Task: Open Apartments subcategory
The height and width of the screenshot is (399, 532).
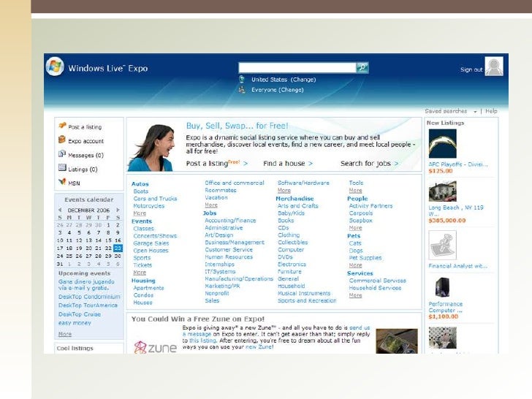Action: point(148,288)
